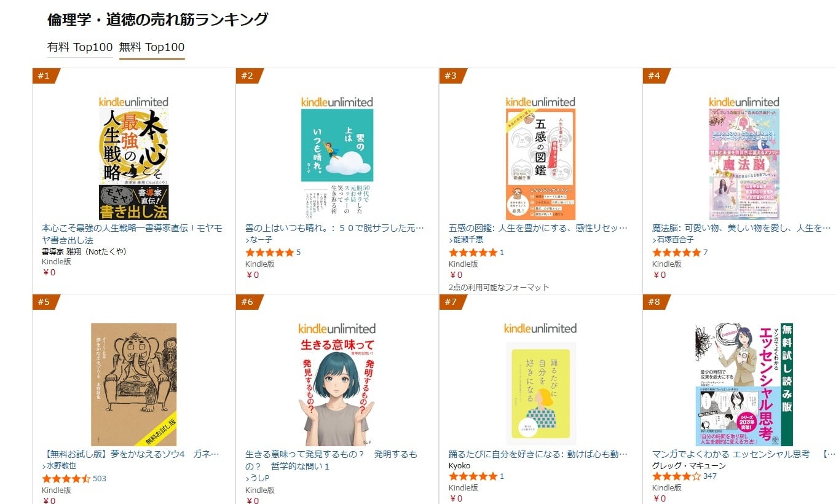This screenshot has width=836, height=504.
Task: Click the 4.5-star rating for 夢をかなえるゾウ4
Action: 66,479
